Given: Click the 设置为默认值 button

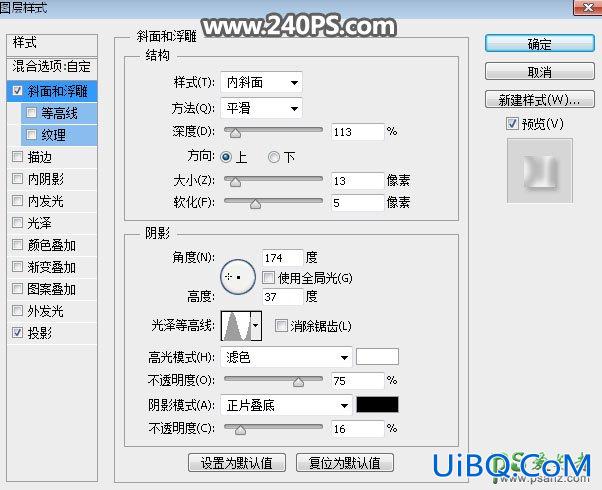Looking at the screenshot, I should [236, 463].
